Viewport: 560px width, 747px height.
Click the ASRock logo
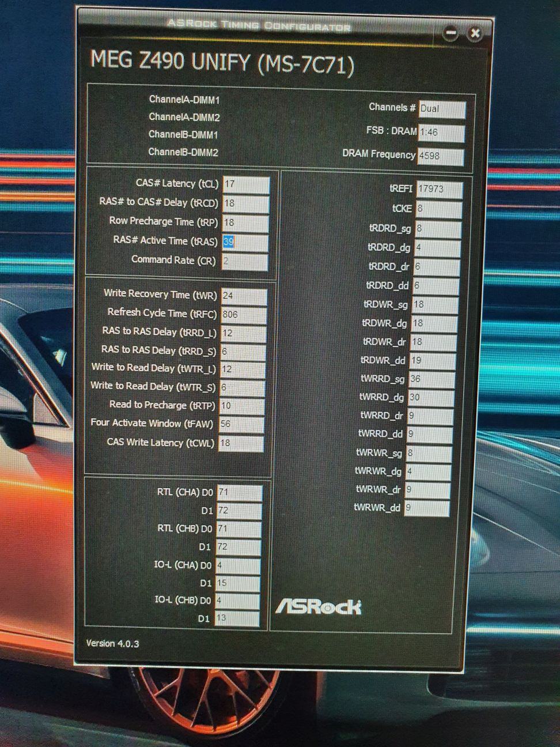coord(319,606)
